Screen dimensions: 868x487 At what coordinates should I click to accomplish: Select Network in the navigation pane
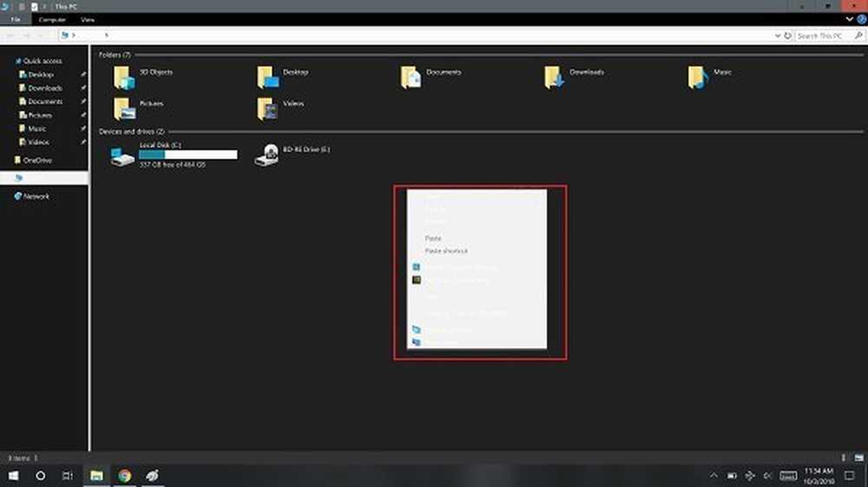36,196
